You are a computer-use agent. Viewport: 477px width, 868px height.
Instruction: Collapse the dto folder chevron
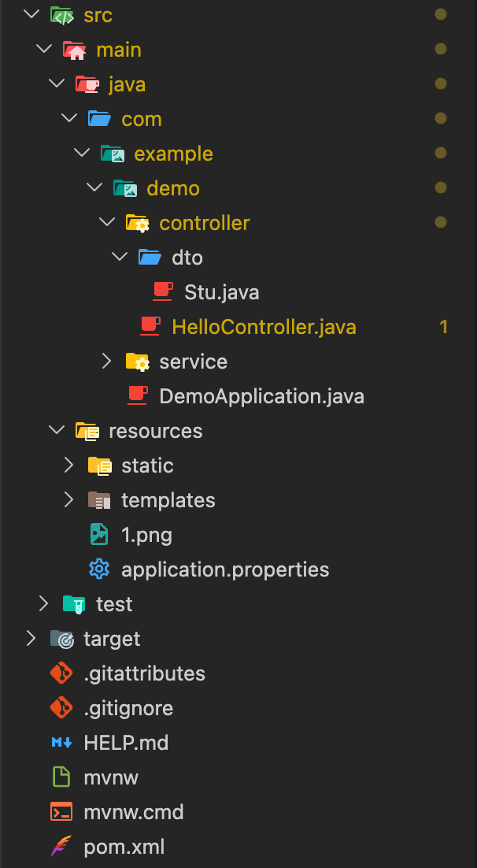[119, 258]
